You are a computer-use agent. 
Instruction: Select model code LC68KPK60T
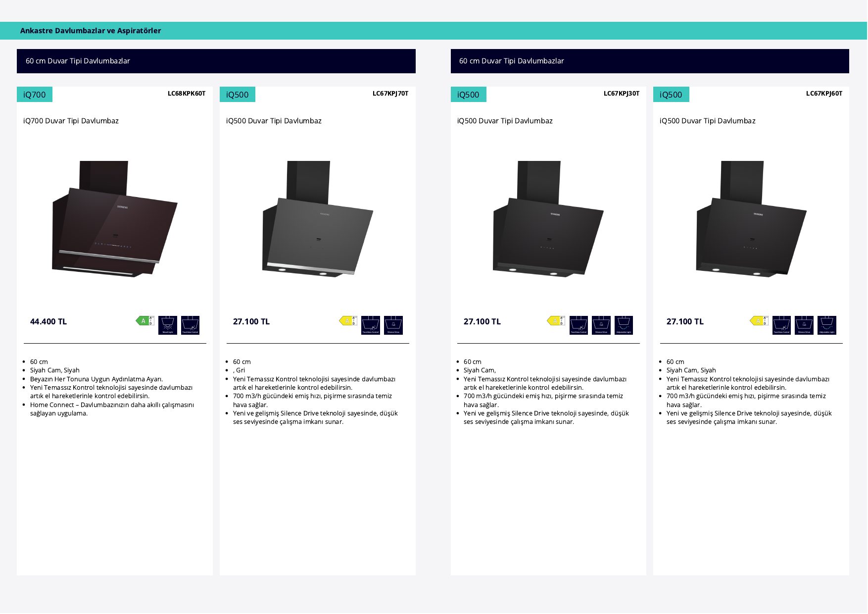pyautogui.click(x=187, y=94)
